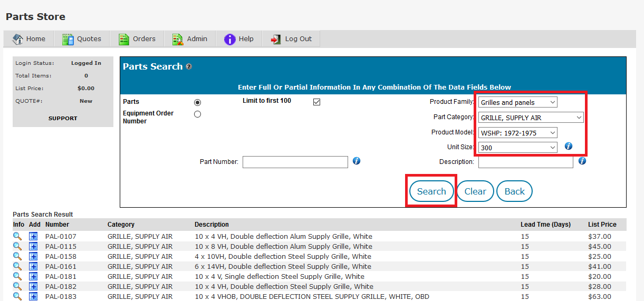View info magnifier for PAL-0161
Image resolution: width=644 pixels, height=301 pixels.
17,266
